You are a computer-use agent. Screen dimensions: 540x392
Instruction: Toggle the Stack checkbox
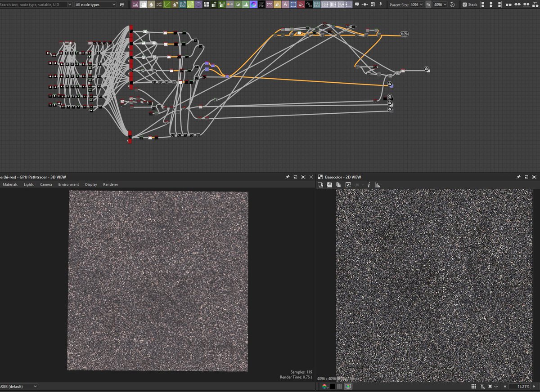465,4
